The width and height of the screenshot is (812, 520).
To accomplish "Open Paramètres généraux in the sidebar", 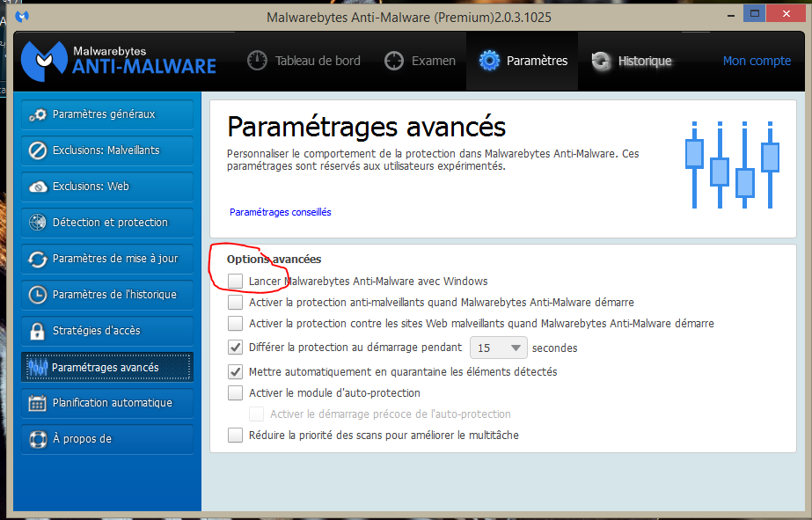I will point(107,114).
